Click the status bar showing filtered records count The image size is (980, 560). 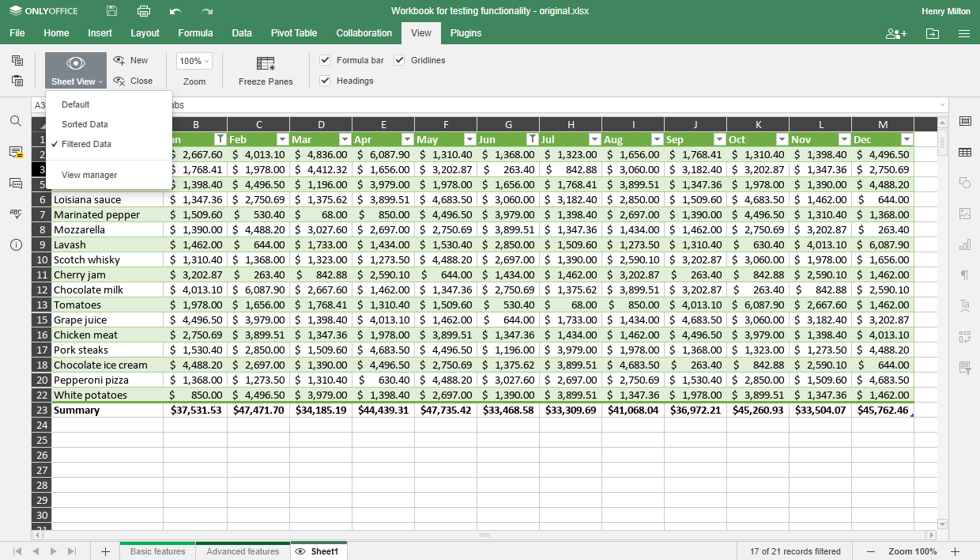click(x=793, y=551)
